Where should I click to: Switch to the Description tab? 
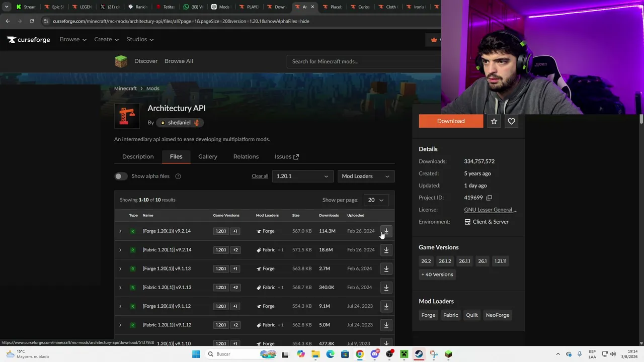point(138,157)
